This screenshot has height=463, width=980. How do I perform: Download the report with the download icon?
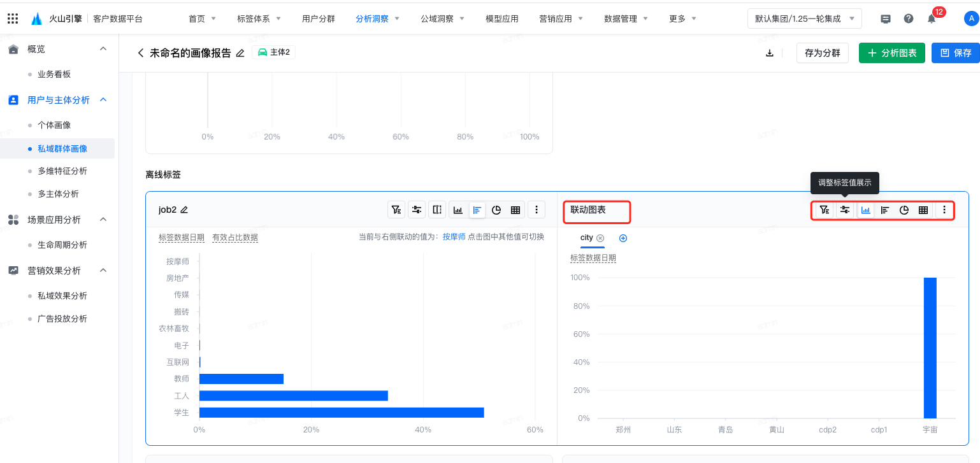[770, 53]
